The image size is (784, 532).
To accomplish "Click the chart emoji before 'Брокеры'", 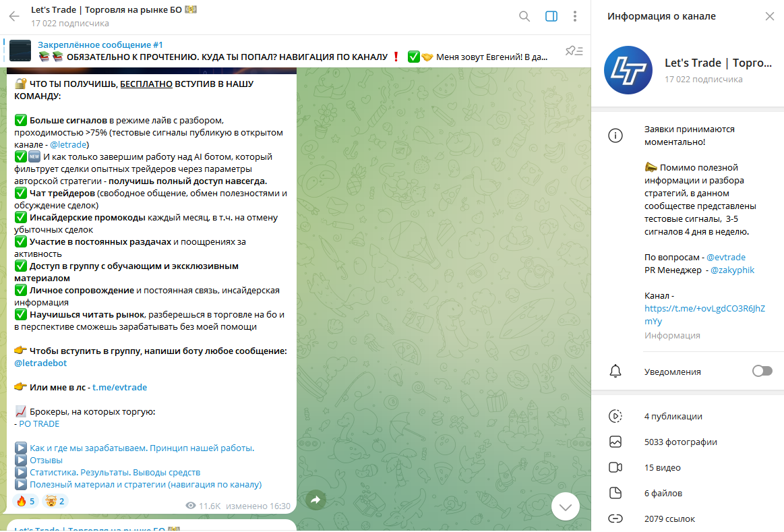I will (20, 411).
